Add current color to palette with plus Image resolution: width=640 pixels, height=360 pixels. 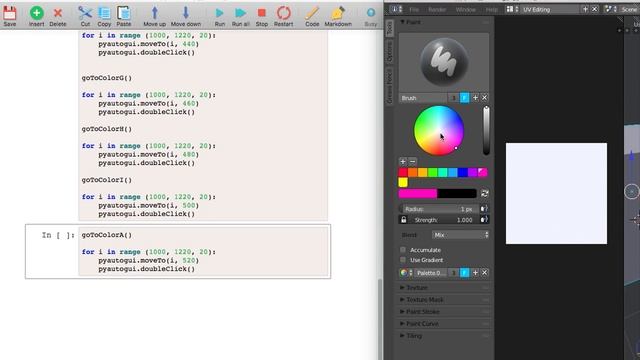pos(403,162)
